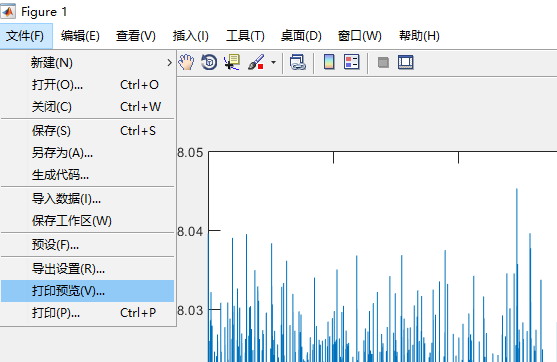Select 保存工作区(W) menu entry
Image resolution: width=557 pixels, height=362 pixels.
pyautogui.click(x=87, y=221)
